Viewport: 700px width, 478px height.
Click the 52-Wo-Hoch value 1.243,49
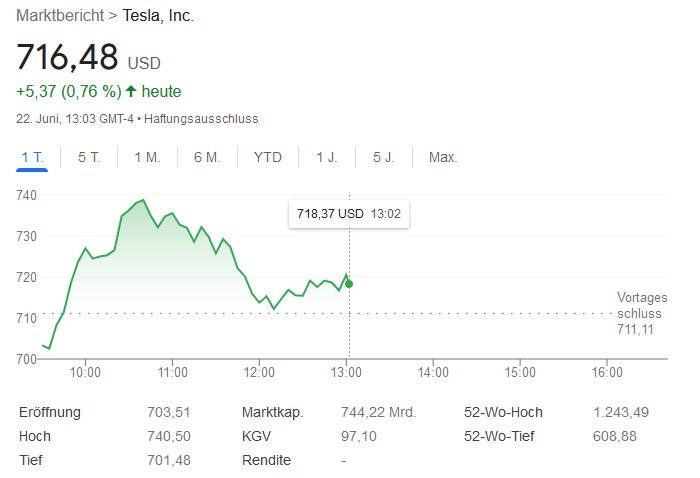click(620, 412)
